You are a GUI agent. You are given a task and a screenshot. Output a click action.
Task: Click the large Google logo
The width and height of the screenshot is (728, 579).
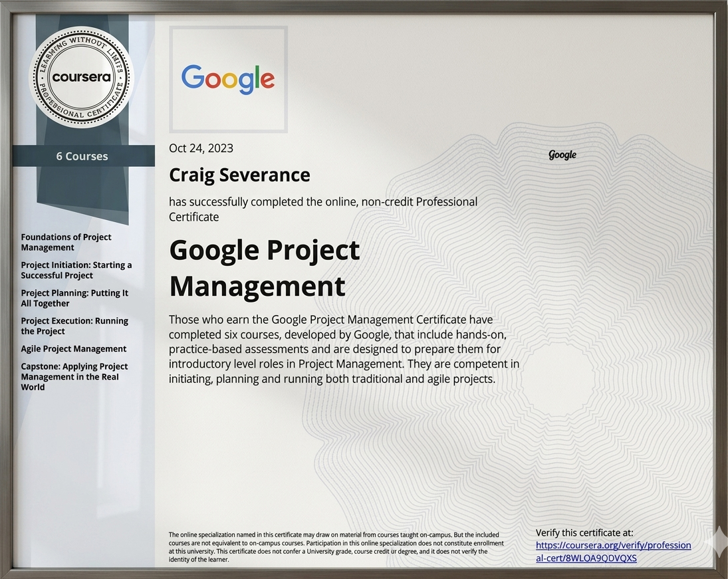(x=228, y=79)
